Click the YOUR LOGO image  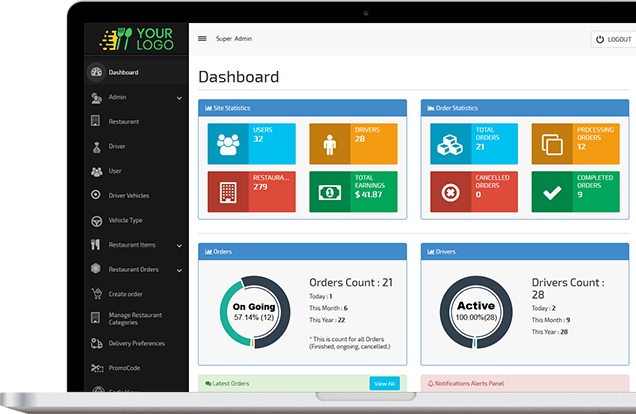(136, 39)
